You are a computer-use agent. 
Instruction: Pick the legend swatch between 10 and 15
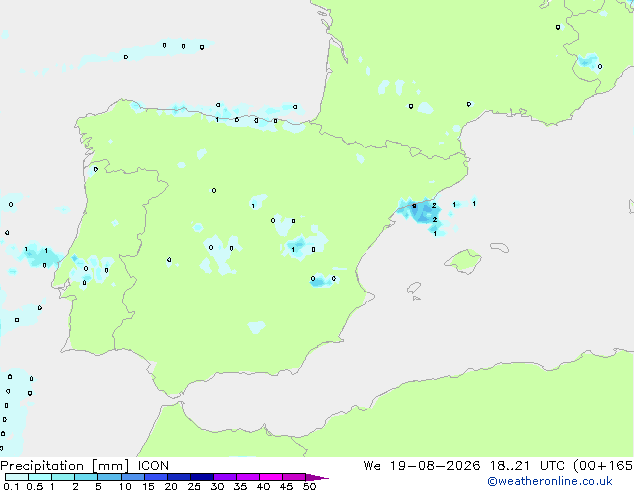133,477
